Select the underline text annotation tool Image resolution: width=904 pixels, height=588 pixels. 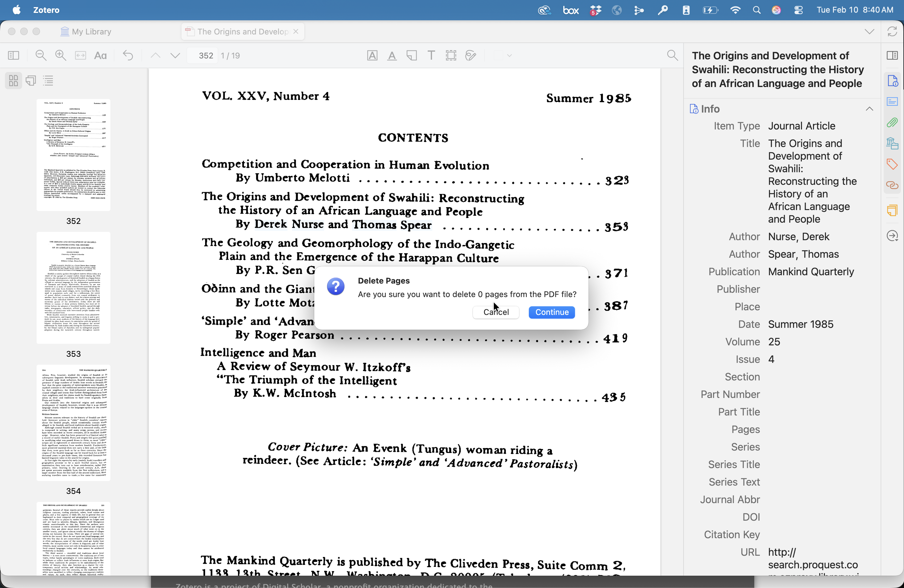coord(392,55)
